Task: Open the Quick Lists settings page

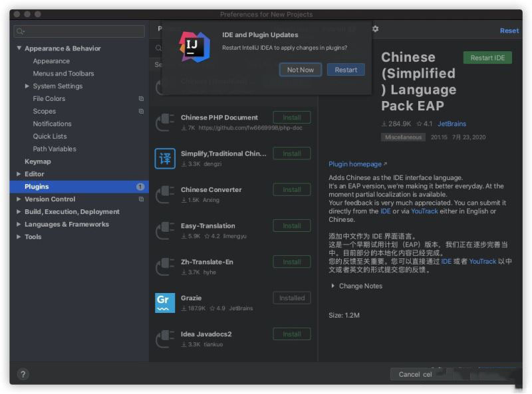Action: (x=50, y=136)
